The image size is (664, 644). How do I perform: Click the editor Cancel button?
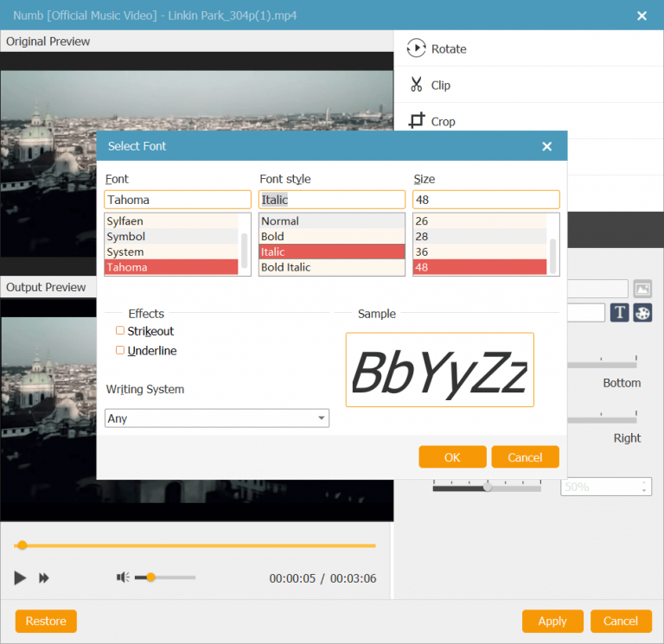tap(621, 622)
